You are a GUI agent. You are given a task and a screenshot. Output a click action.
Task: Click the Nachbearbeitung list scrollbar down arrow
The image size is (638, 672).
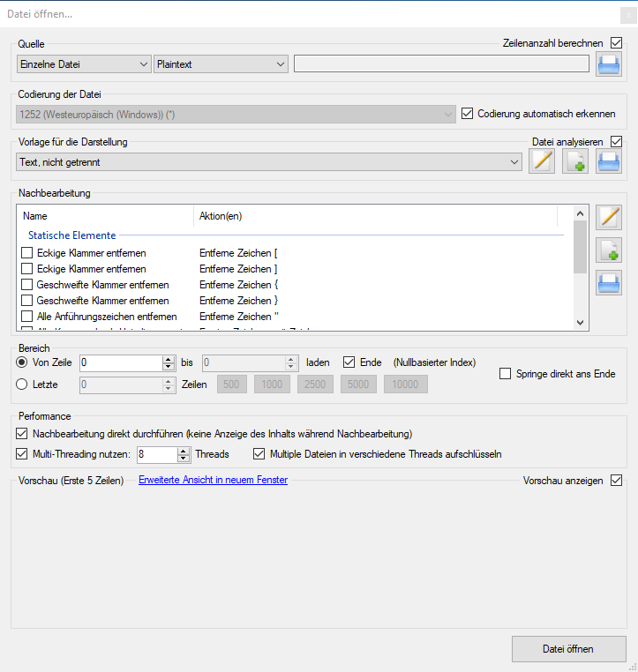[580, 323]
